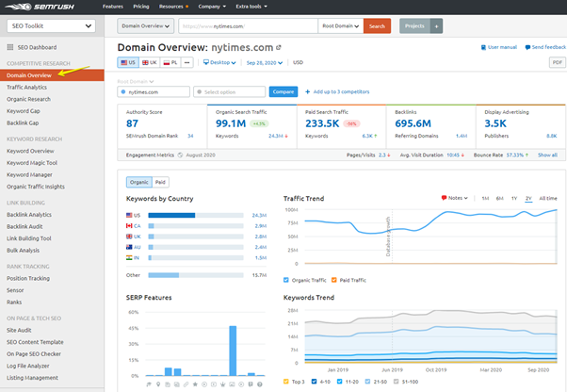Open Pricing menu item
The height and width of the screenshot is (392, 567).
pyautogui.click(x=141, y=7)
